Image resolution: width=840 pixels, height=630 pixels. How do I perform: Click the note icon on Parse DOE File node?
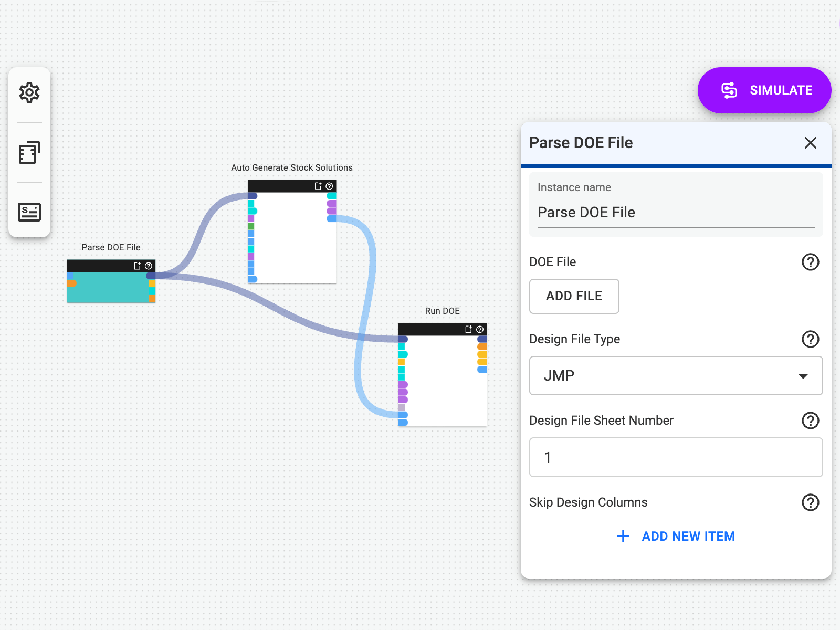[138, 266]
